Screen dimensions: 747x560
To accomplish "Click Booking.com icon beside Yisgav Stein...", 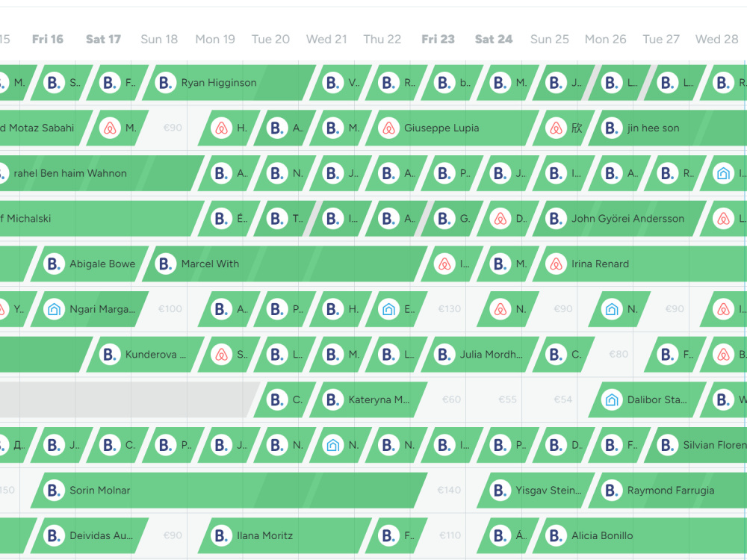I will 500,490.
